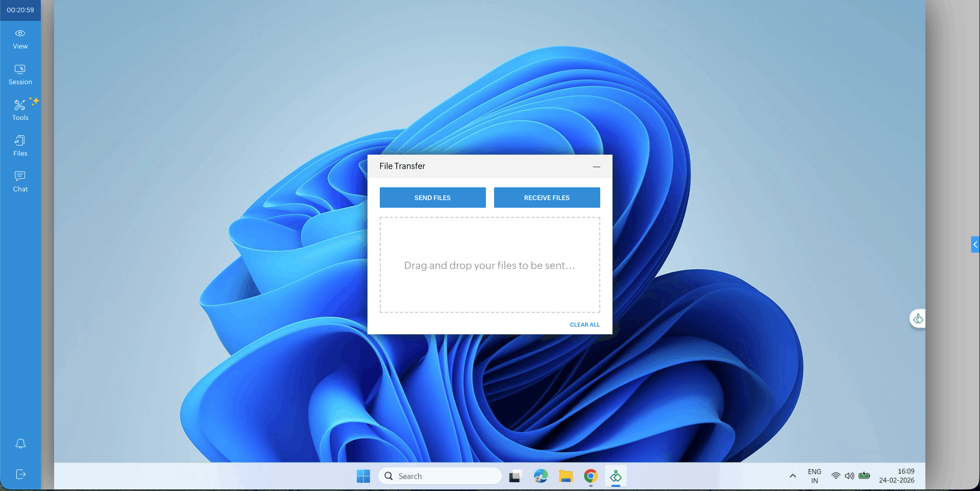The image size is (980, 491).
Task: Click the CLEAR ALL link
Action: tap(584, 325)
